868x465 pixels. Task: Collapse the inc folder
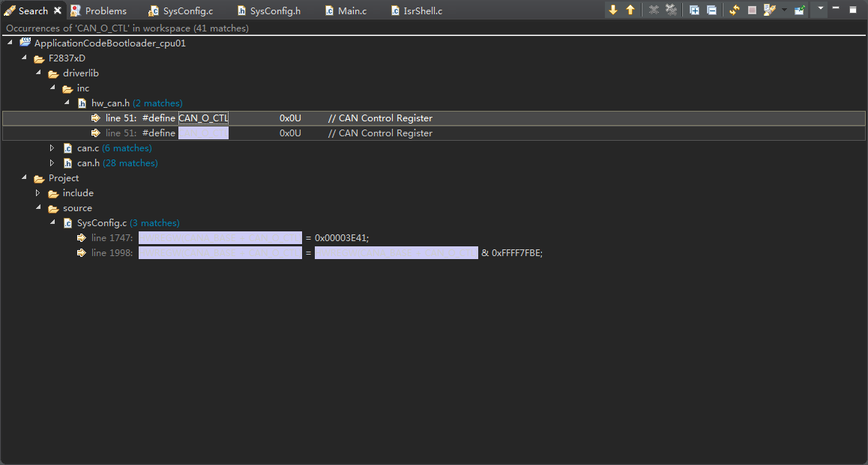(53, 87)
